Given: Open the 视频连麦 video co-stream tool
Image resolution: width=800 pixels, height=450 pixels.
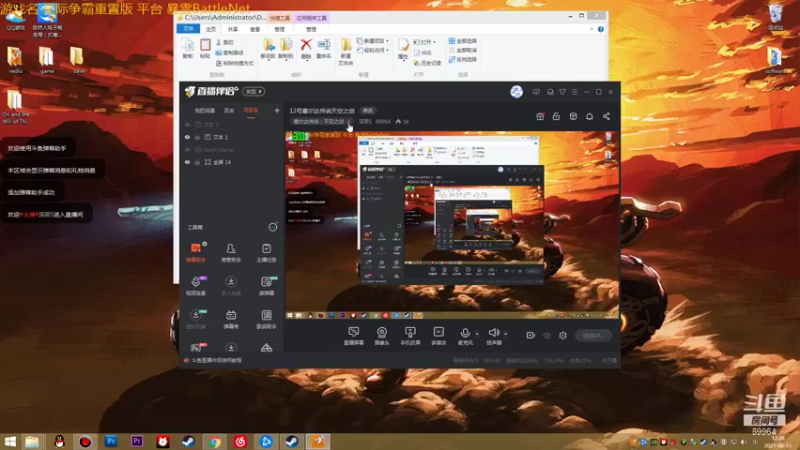Looking at the screenshot, I should [196, 286].
